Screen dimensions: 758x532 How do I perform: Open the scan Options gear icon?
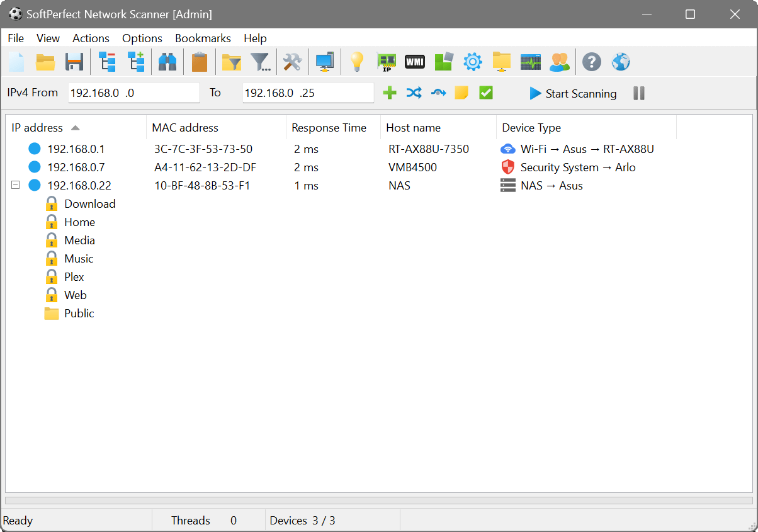[473, 61]
